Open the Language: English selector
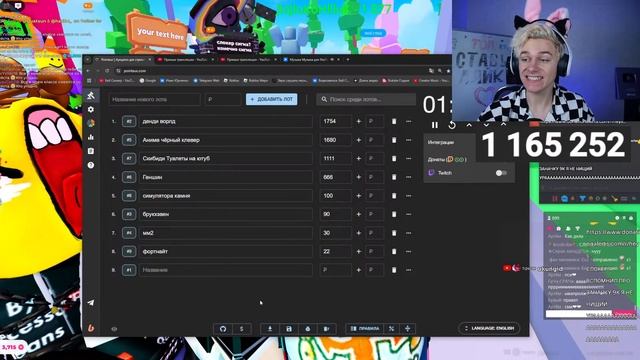Viewport: 640px width, 360px height. [x=489, y=328]
